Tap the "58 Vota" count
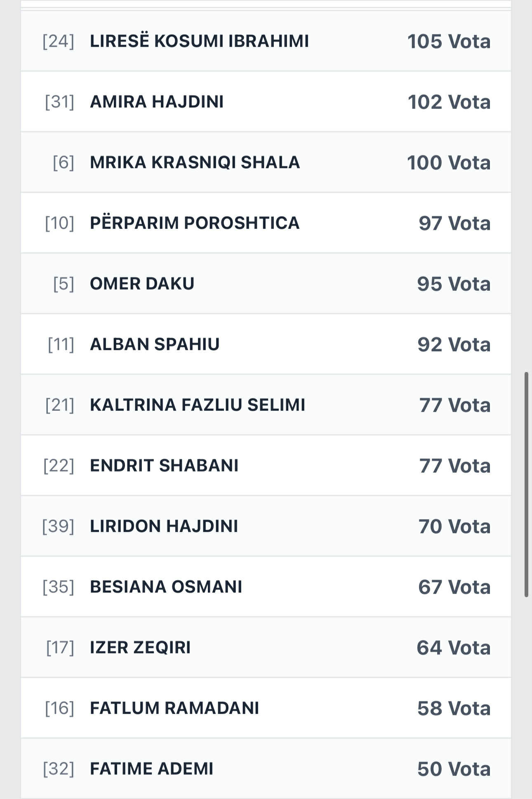The height and width of the screenshot is (799, 532). click(x=454, y=708)
